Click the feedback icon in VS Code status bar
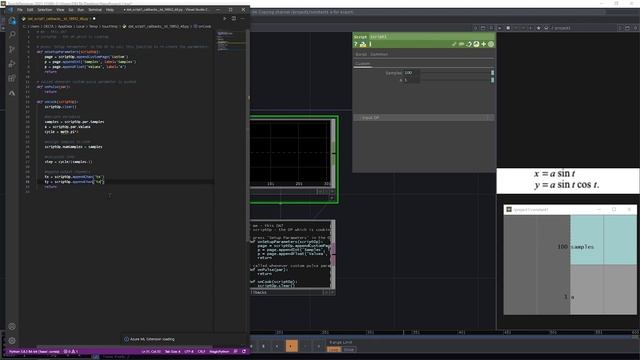This screenshot has height=360, width=640. tap(236, 351)
